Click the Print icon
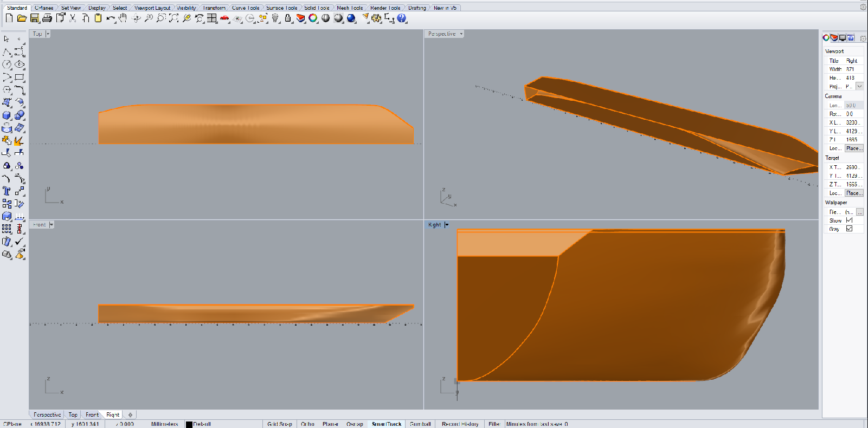868x428 pixels. [x=47, y=18]
